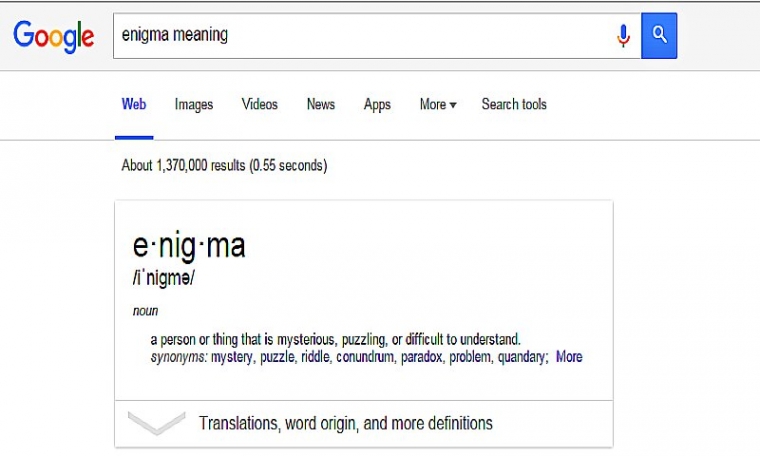Open Search tools options

click(514, 104)
